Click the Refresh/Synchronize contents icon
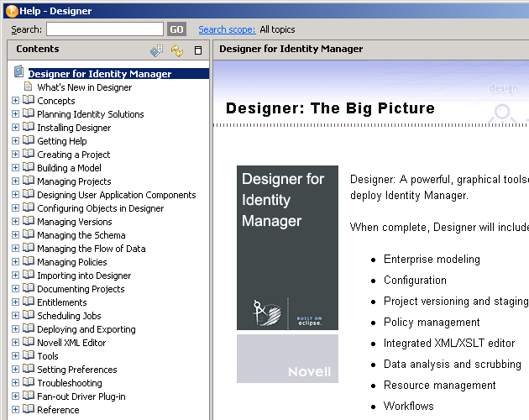 pyautogui.click(x=177, y=50)
